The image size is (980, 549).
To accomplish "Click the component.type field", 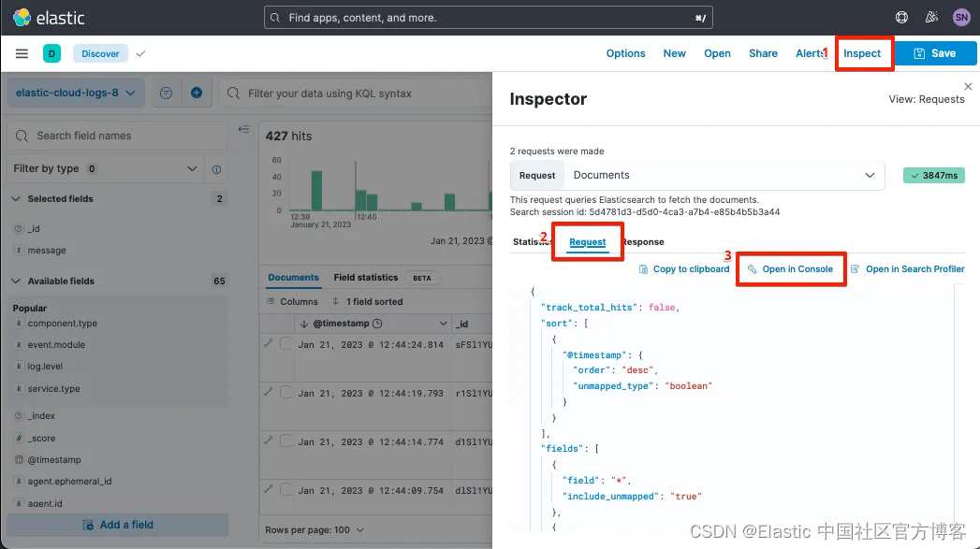I will [x=63, y=324].
